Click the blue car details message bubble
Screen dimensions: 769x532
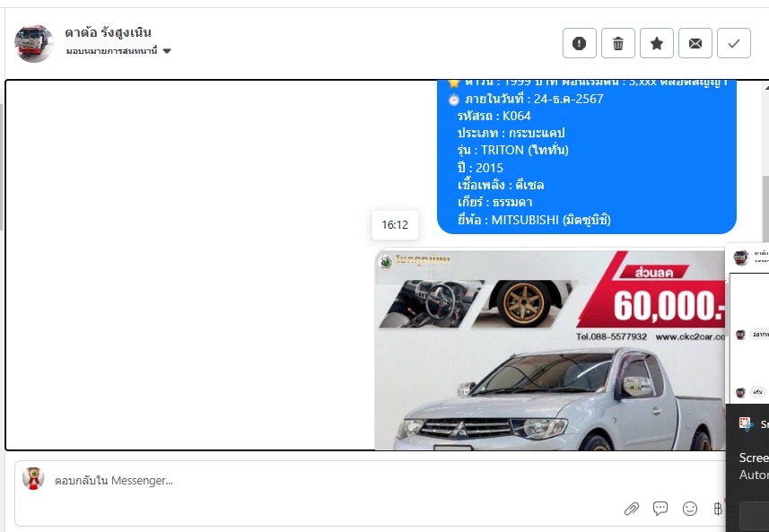pyautogui.click(x=587, y=157)
